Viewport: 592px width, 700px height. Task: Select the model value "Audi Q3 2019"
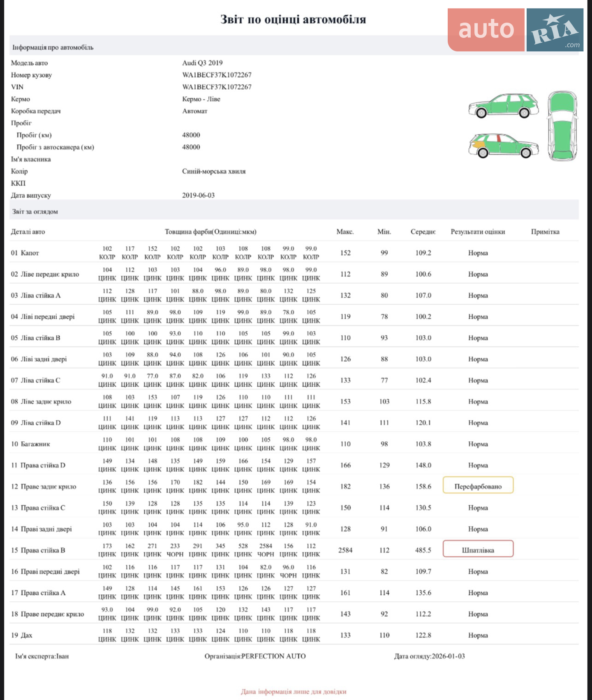[x=202, y=63]
